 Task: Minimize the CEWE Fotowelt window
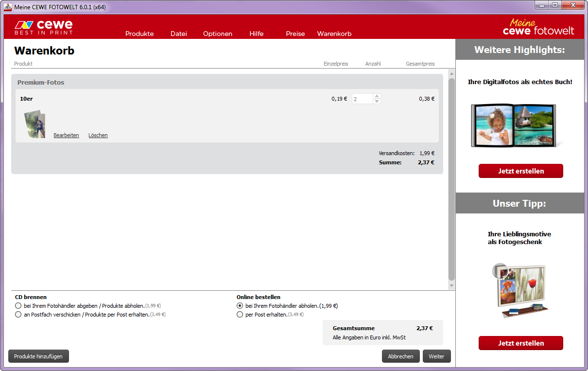pyautogui.click(x=542, y=5)
